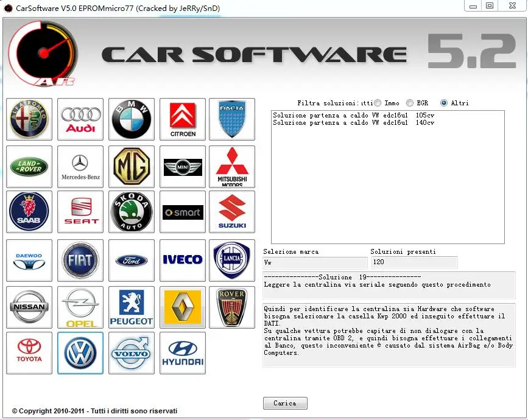
Task: Filter solutions by EGR
Action: click(410, 103)
